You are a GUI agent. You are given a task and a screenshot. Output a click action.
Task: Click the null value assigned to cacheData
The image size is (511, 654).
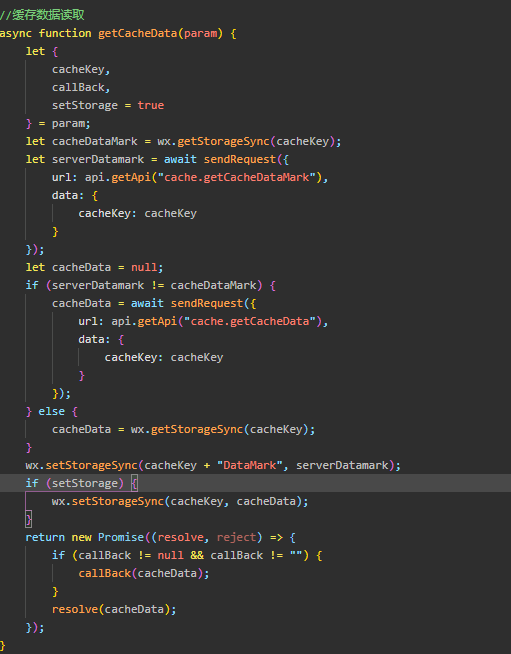(x=144, y=267)
